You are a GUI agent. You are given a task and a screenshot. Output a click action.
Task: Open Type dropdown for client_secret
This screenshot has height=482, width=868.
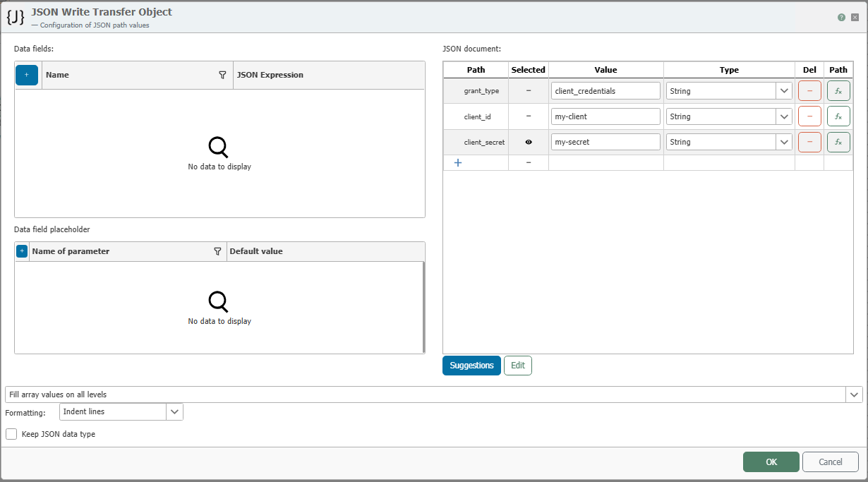click(x=784, y=142)
